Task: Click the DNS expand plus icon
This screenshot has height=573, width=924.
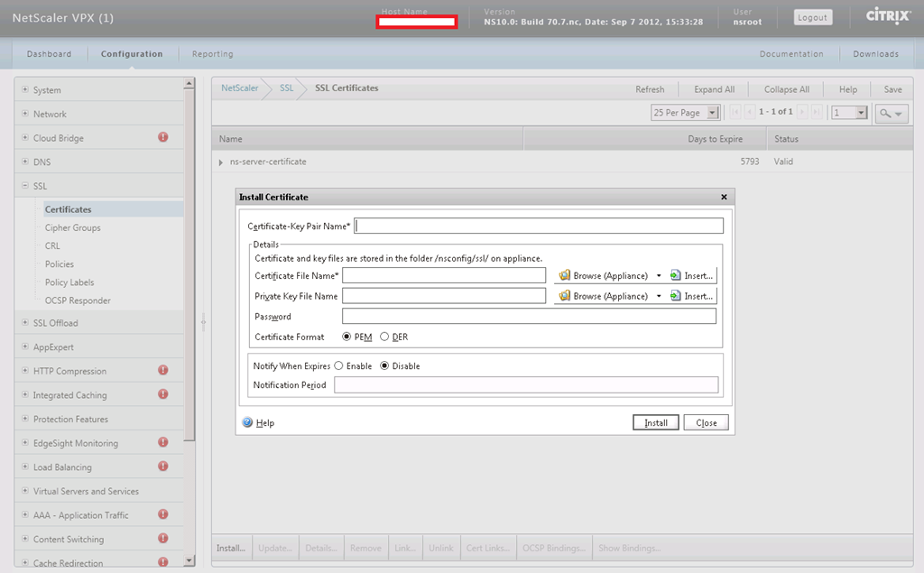Action: [25, 162]
